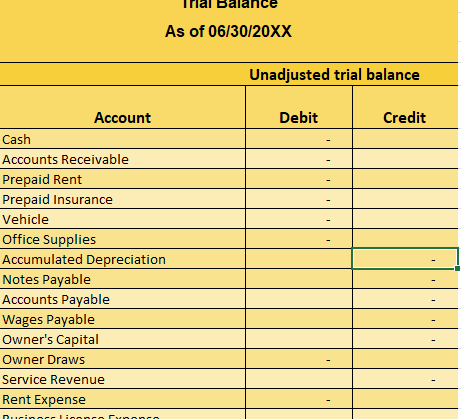Select the Owner's Capital cell
Screen dimensions: 461x419
click(x=122, y=339)
